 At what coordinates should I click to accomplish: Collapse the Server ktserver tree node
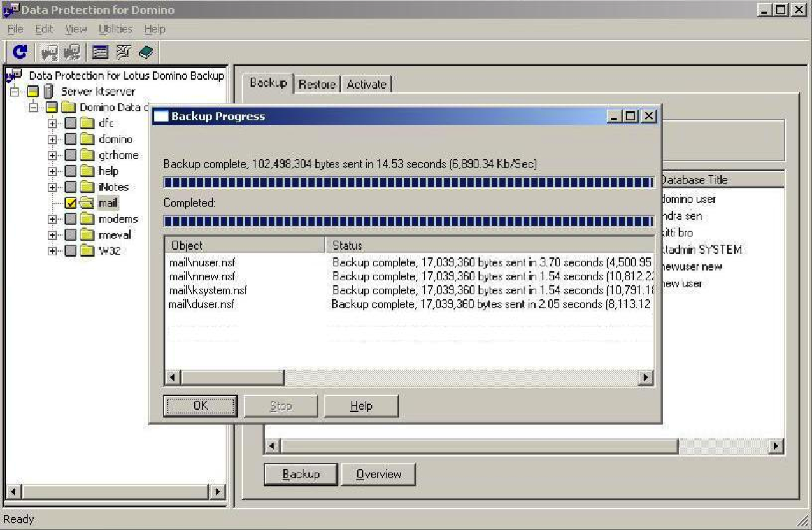pos(14,92)
